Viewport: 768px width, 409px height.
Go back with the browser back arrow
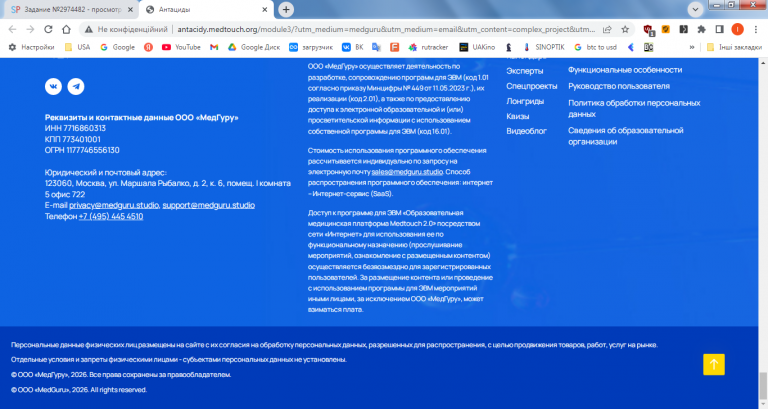pos(13,29)
